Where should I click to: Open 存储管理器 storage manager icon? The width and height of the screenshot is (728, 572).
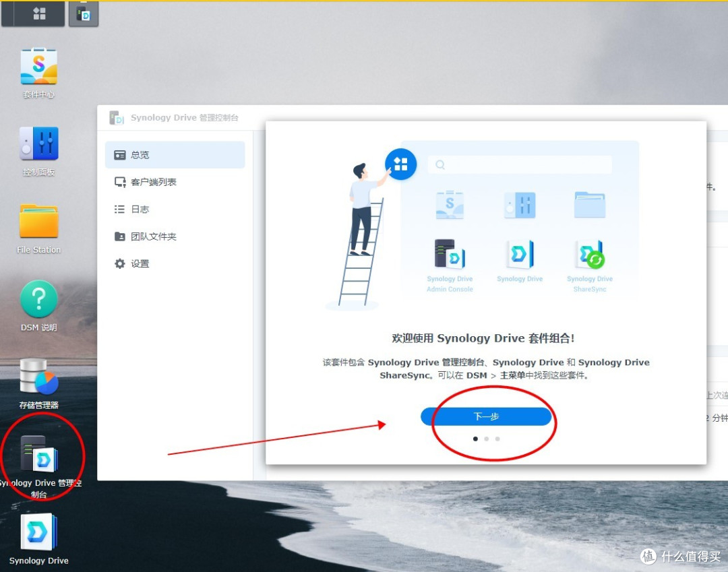coord(38,377)
